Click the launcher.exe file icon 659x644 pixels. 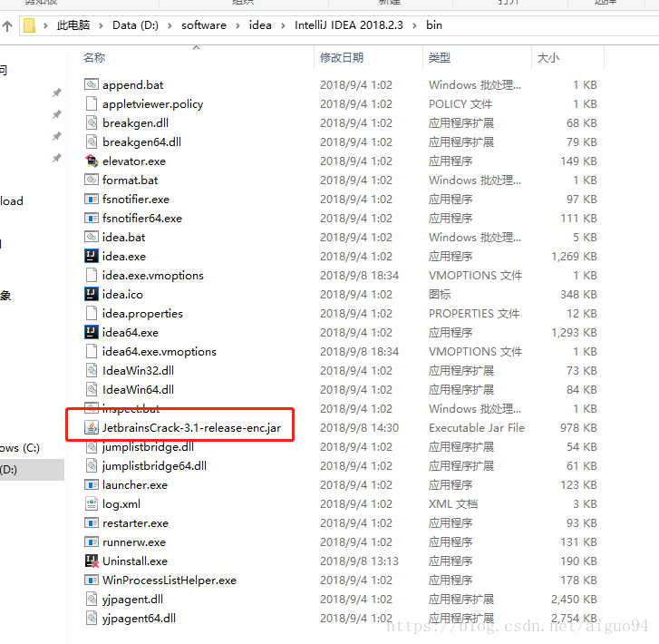[92, 484]
